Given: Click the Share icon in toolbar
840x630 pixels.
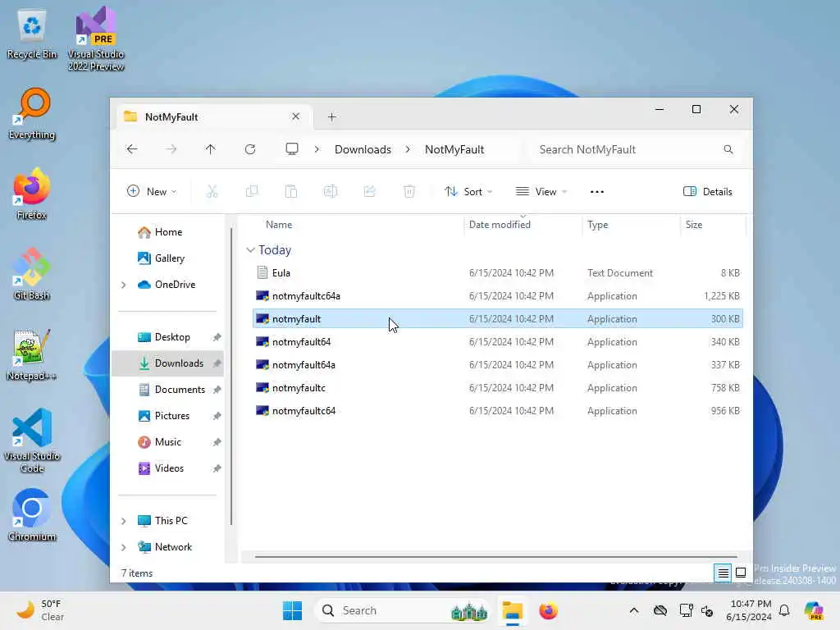Looking at the screenshot, I should (370, 191).
